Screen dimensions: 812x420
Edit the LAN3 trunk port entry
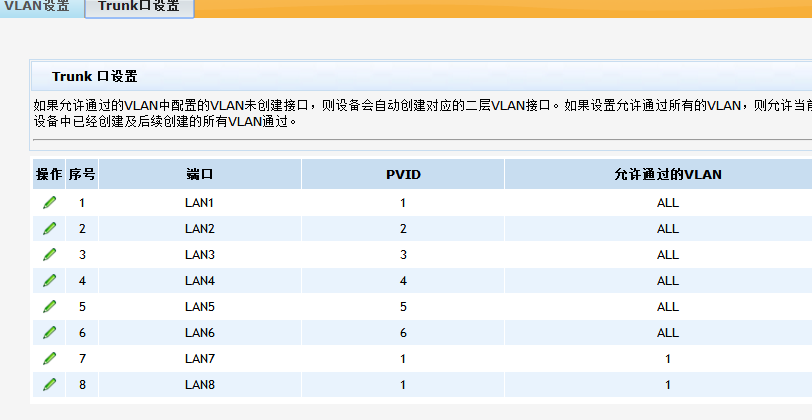pyautogui.click(x=49, y=254)
